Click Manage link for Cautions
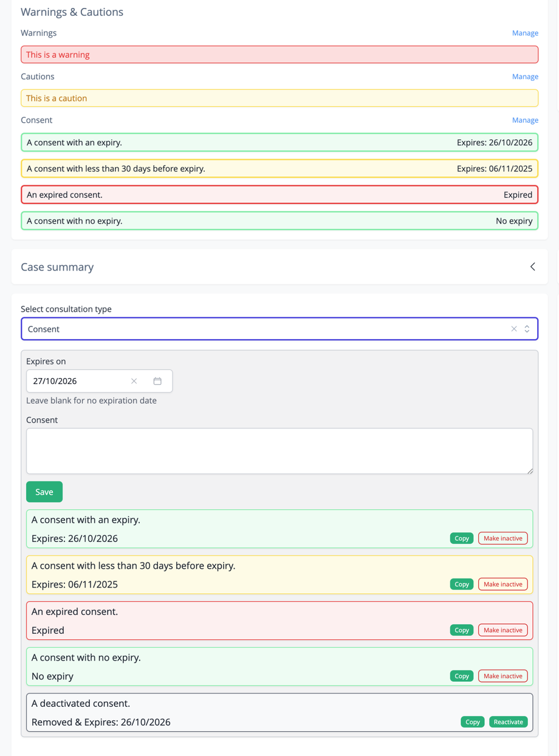 pos(525,77)
